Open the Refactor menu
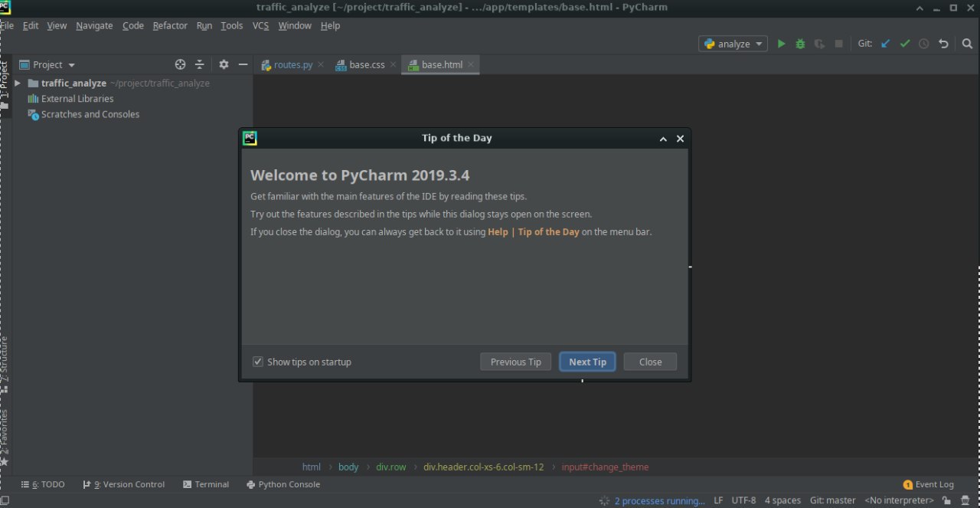 tap(170, 25)
